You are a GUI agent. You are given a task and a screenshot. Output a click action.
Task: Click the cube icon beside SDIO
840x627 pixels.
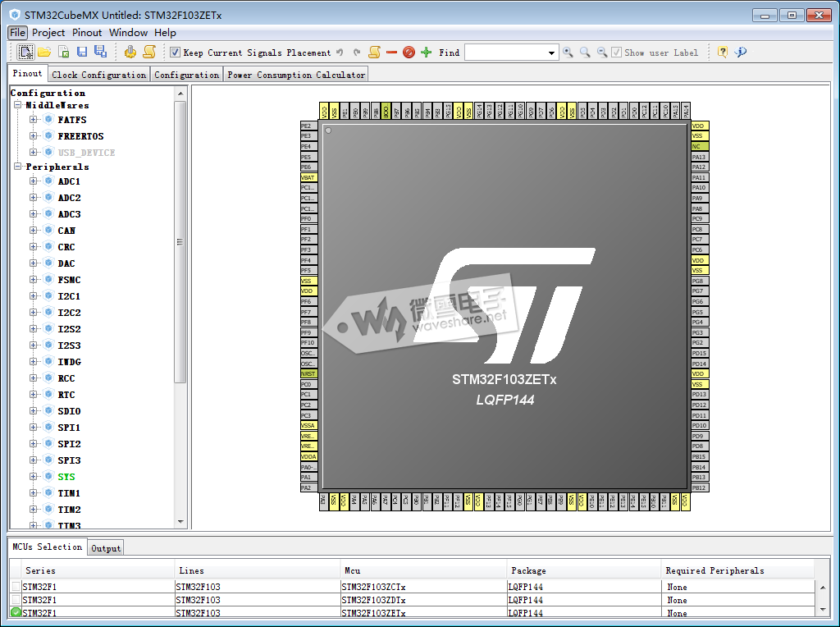point(48,410)
